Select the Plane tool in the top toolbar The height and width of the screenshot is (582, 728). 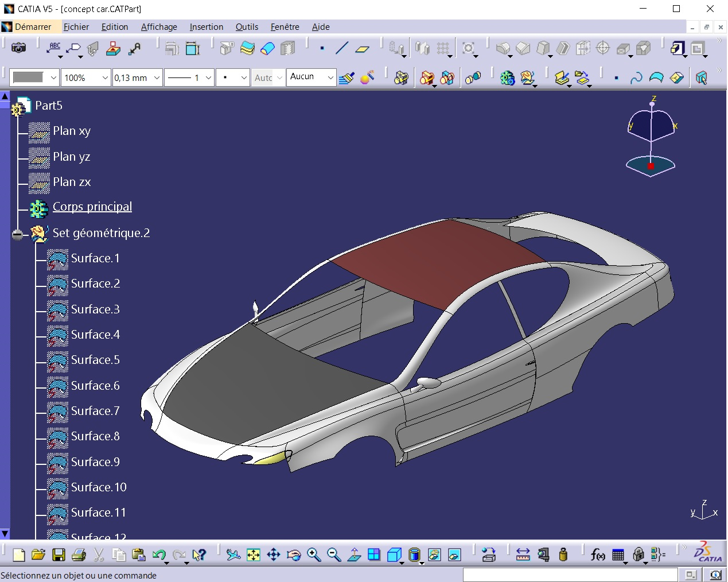(x=362, y=48)
